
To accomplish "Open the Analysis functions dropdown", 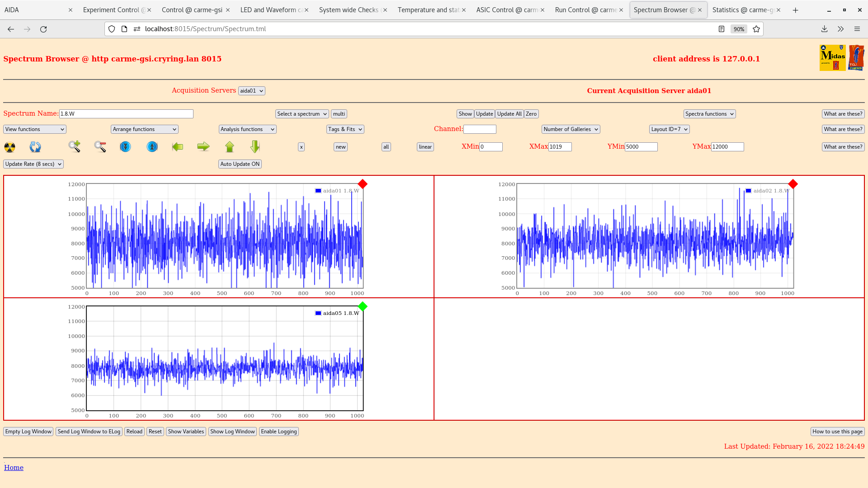I will tap(247, 129).
